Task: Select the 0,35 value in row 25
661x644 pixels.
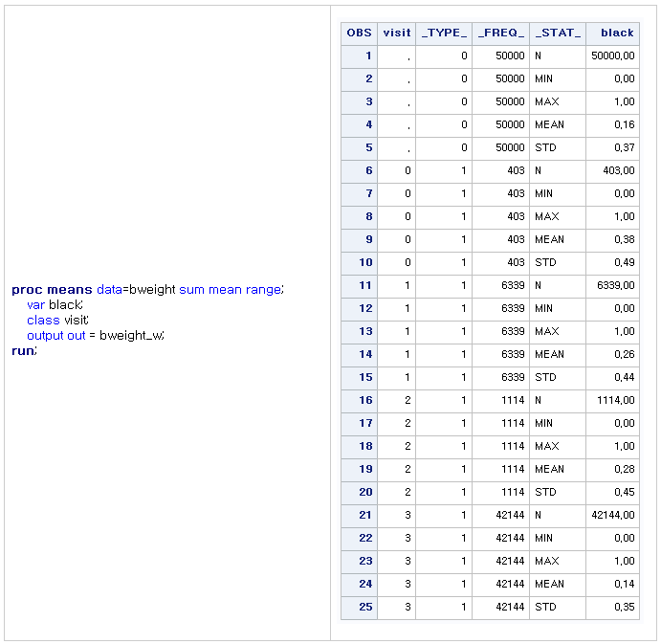Action: [x=625, y=607]
